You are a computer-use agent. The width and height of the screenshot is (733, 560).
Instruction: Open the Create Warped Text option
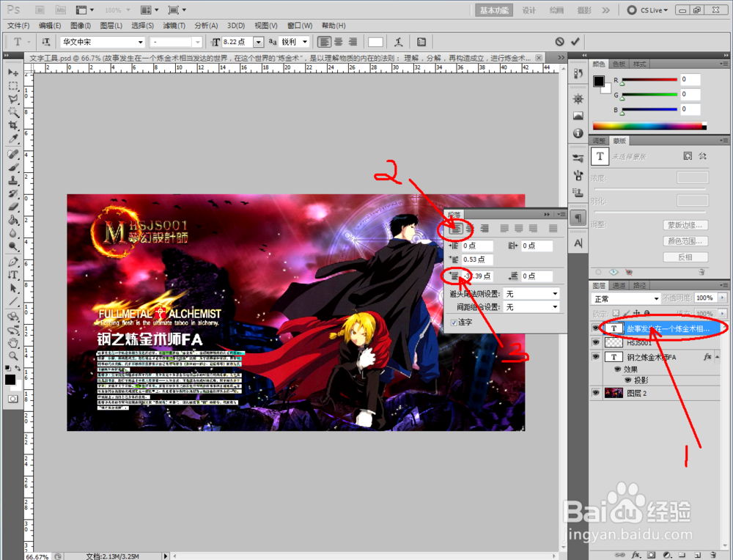(x=398, y=42)
